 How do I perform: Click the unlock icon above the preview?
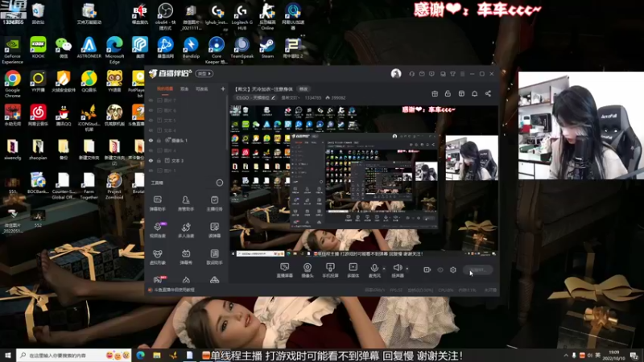448,93
